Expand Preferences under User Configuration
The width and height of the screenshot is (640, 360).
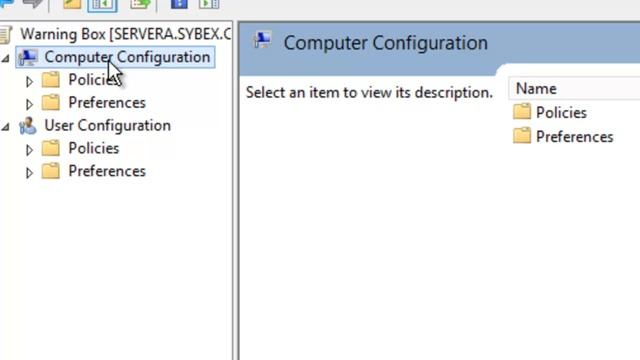point(29,173)
